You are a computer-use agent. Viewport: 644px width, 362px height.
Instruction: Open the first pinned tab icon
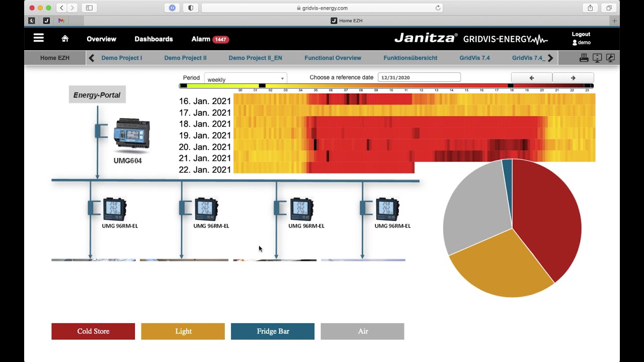click(32, 21)
